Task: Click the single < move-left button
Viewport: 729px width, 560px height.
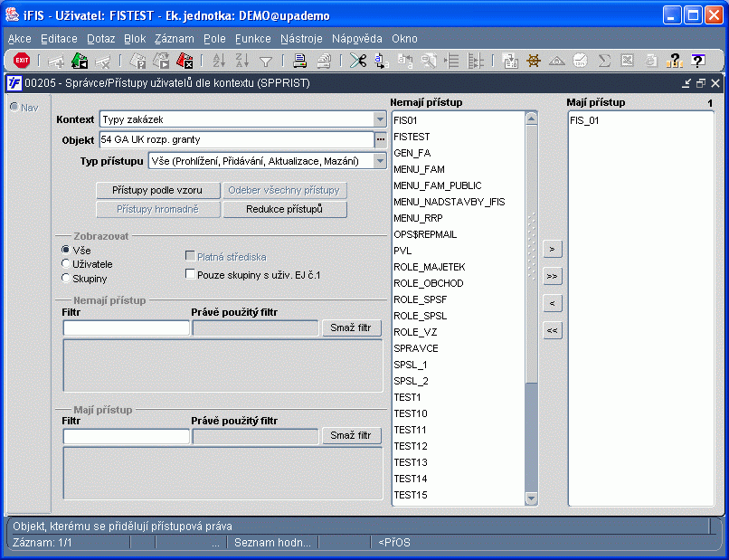Action: (x=553, y=303)
